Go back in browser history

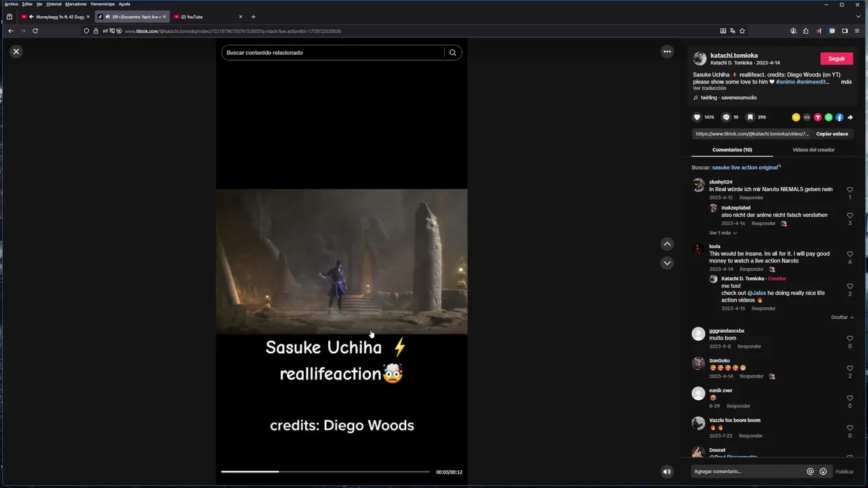click(x=11, y=31)
